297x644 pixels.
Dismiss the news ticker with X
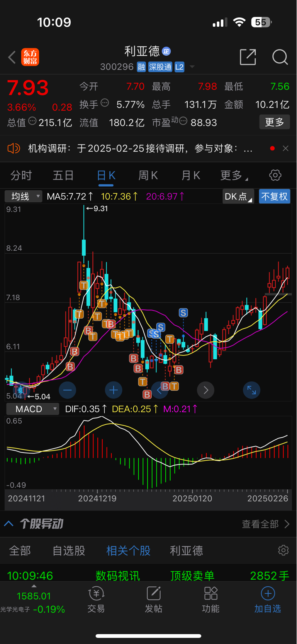point(285,148)
